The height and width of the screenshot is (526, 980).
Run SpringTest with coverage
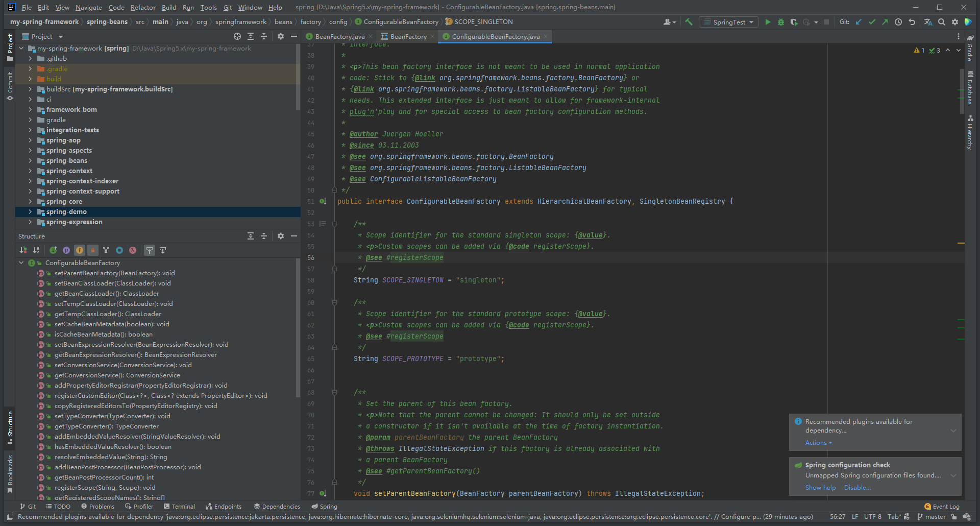click(794, 22)
